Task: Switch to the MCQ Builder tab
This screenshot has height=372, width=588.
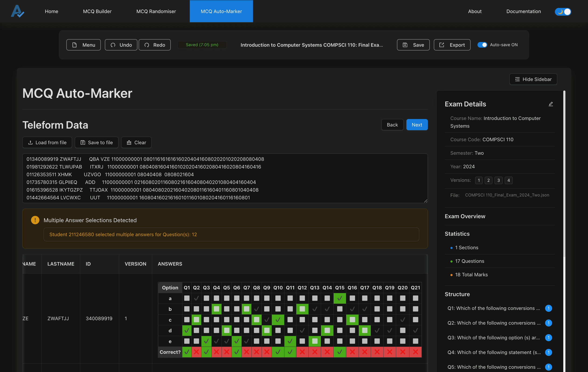Action: click(x=97, y=11)
